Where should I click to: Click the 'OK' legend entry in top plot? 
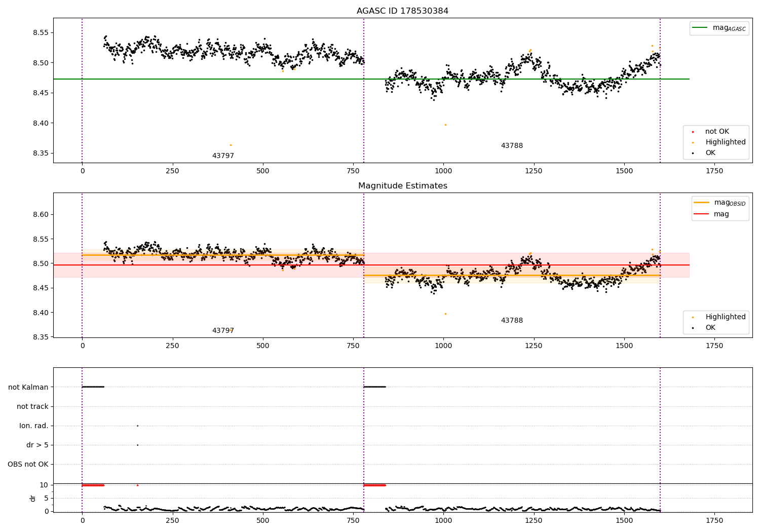704,153
